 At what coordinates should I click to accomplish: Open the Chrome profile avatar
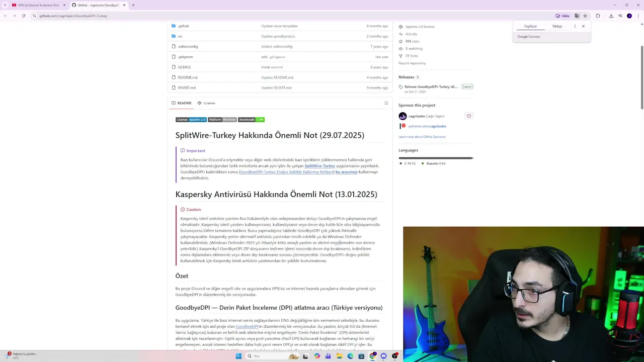(629, 16)
